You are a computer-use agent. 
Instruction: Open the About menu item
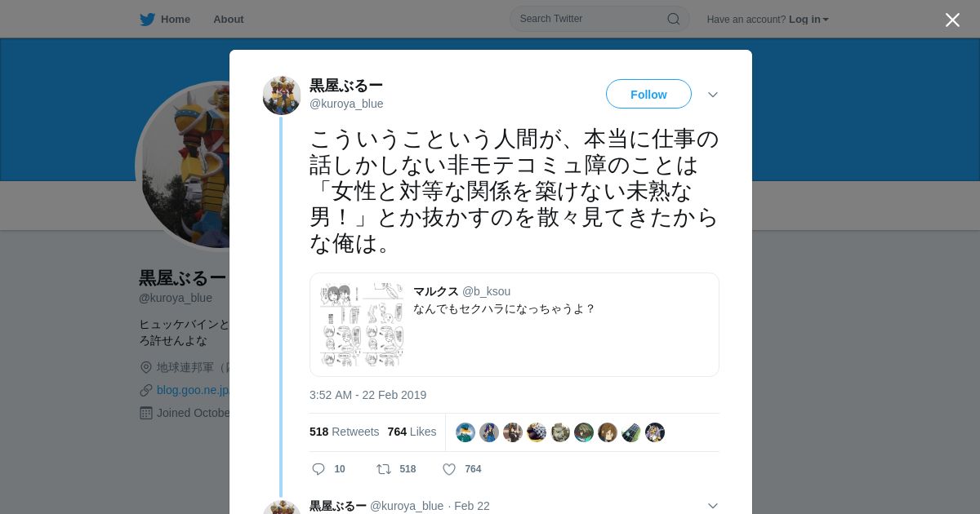pos(229,20)
